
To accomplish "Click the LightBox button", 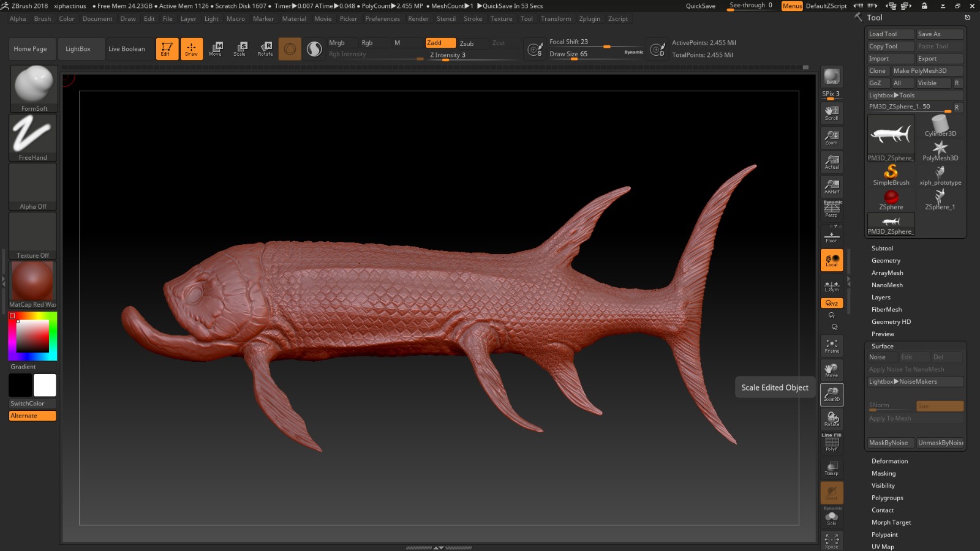I will (78, 49).
